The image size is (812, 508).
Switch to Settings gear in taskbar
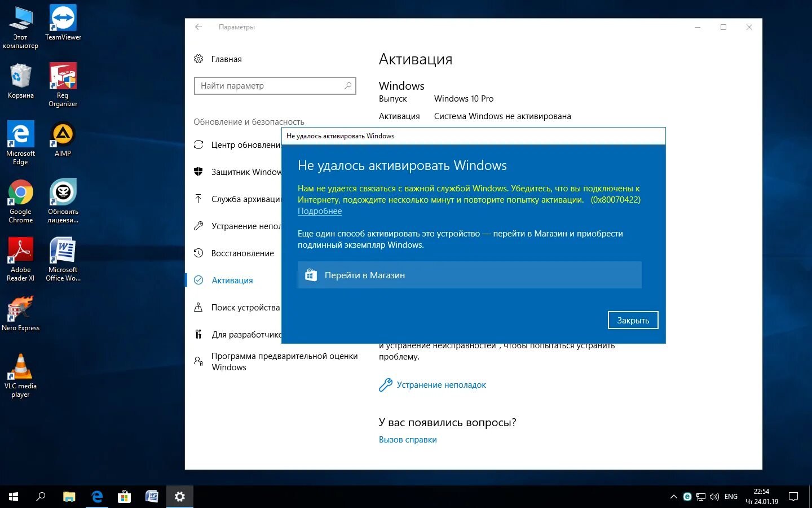[x=180, y=497]
